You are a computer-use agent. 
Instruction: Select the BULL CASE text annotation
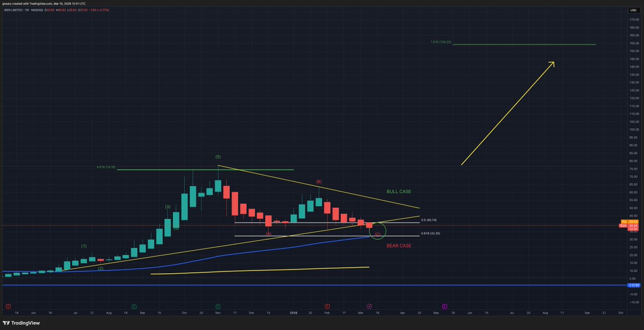click(399, 191)
